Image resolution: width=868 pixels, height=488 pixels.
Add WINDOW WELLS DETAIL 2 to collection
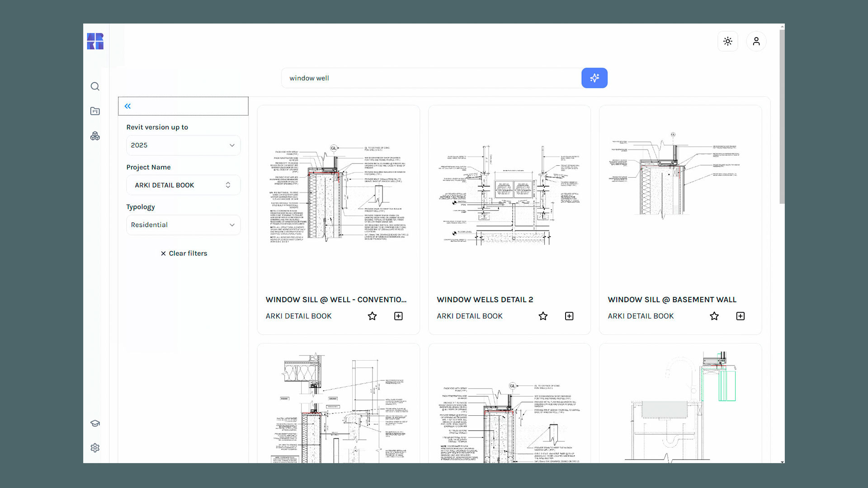pos(569,316)
